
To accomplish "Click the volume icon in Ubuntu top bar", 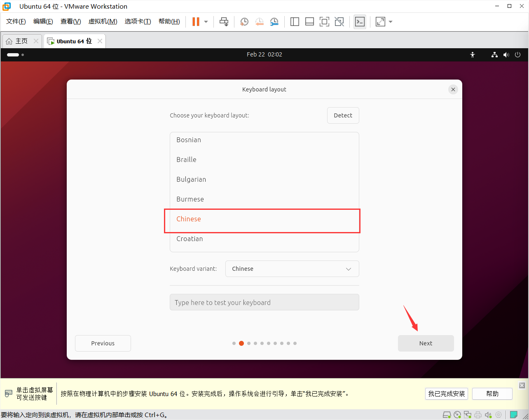I will click(506, 55).
